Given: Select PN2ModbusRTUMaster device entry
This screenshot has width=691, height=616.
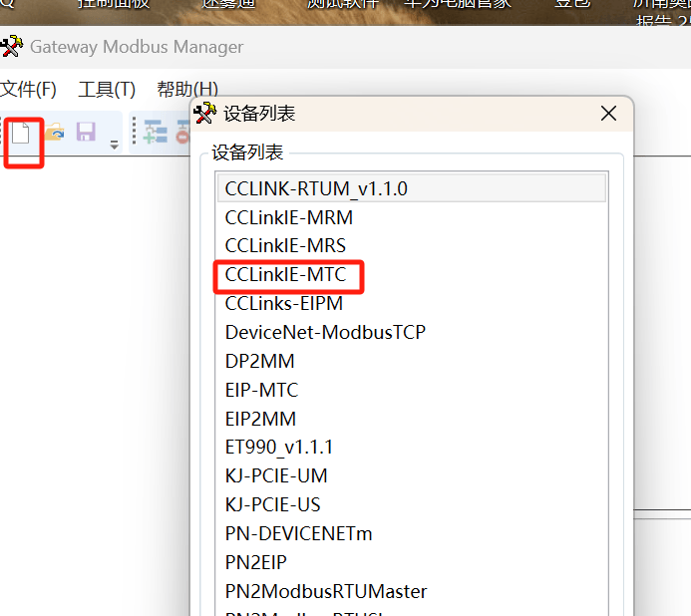Looking at the screenshot, I should click(x=412, y=591).
